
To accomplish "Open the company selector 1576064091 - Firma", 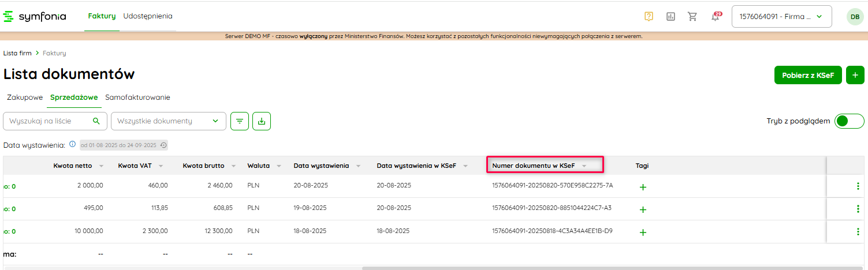I will pyautogui.click(x=781, y=17).
